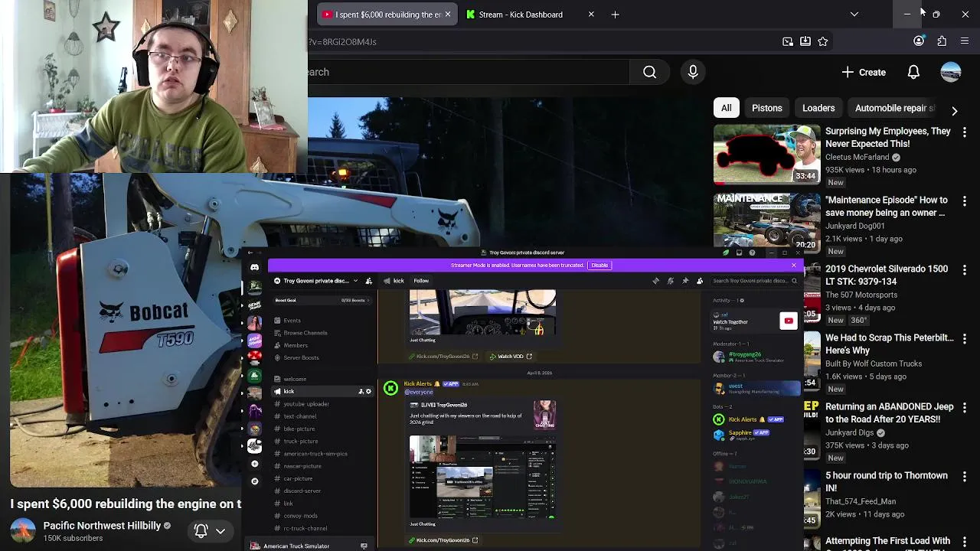Select the Automobile repair filter chip

click(893, 108)
